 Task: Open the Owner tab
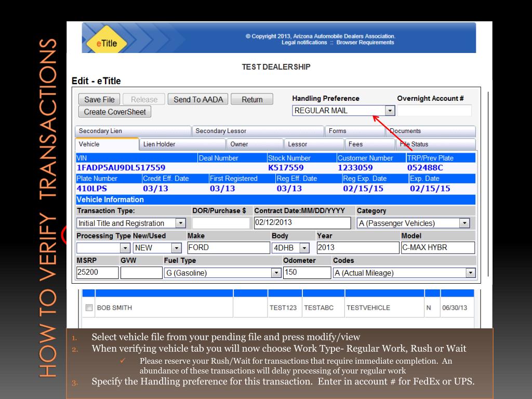[x=255, y=144]
